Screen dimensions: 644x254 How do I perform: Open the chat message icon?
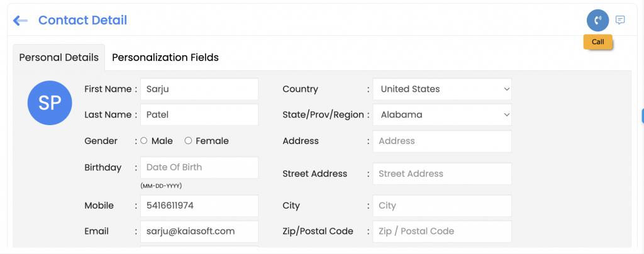tap(620, 20)
